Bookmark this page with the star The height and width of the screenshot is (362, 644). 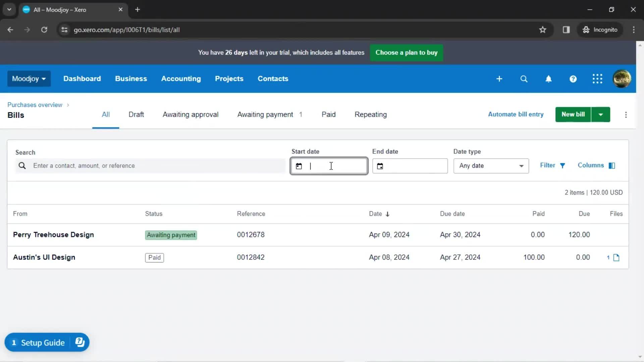(x=543, y=30)
